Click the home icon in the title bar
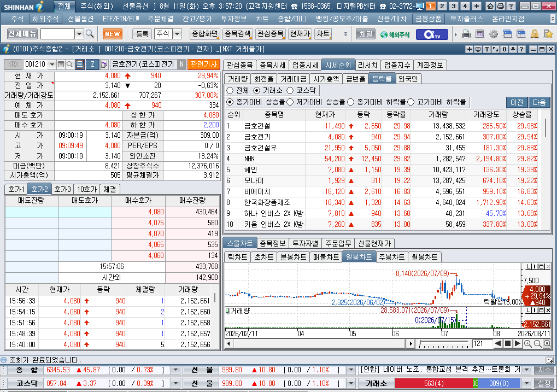The width and height of the screenshot is (557, 392). coord(490,6)
